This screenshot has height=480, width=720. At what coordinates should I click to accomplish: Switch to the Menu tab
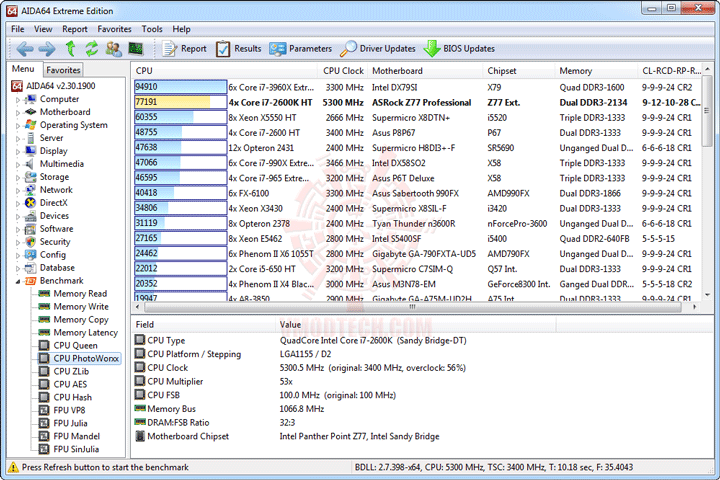[x=23, y=69]
